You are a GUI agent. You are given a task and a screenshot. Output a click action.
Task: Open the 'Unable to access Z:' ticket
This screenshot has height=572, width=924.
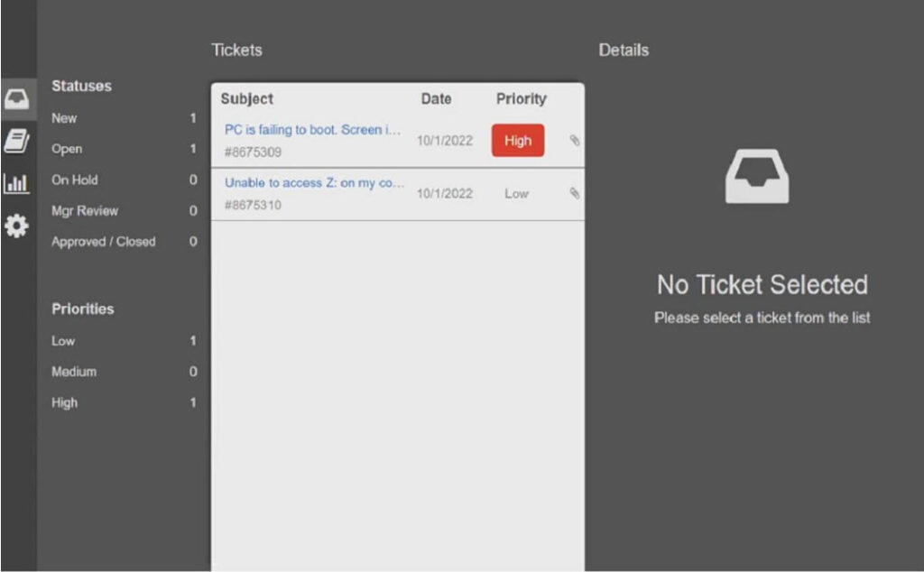click(312, 183)
